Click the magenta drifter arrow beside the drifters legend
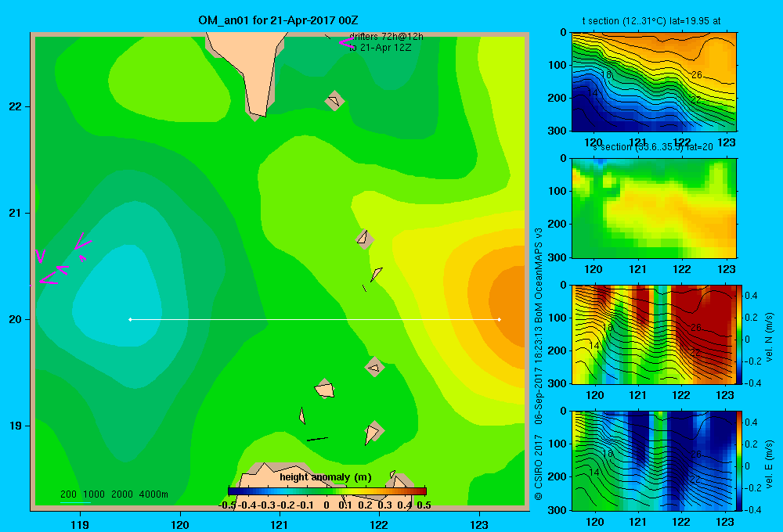The width and height of the screenshot is (783, 532). point(345,43)
